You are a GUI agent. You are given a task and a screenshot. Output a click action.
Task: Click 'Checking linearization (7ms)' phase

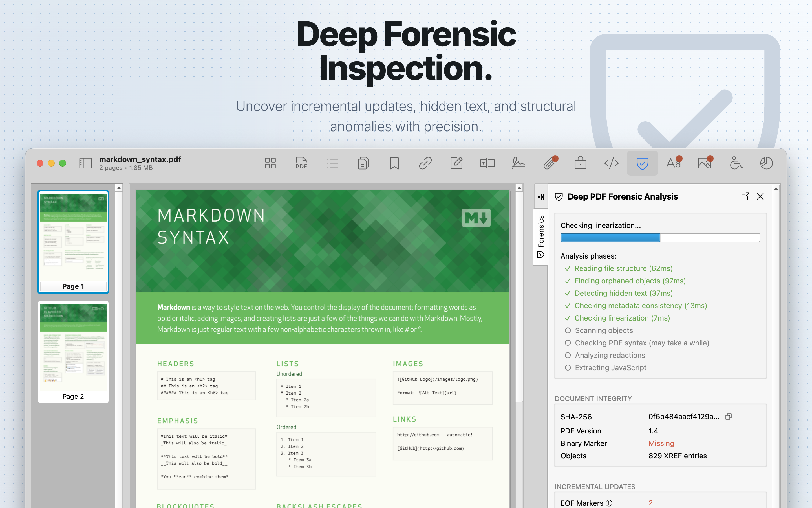pyautogui.click(x=622, y=318)
